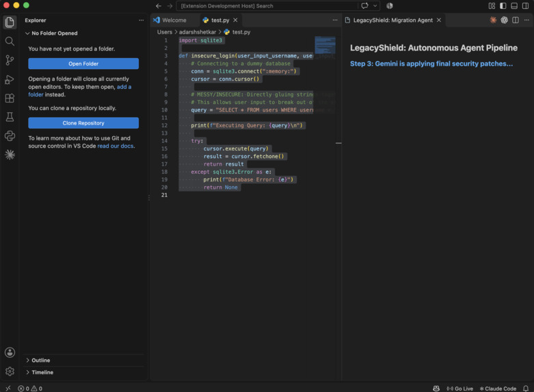Toggle the secondary side bar

[526, 5]
